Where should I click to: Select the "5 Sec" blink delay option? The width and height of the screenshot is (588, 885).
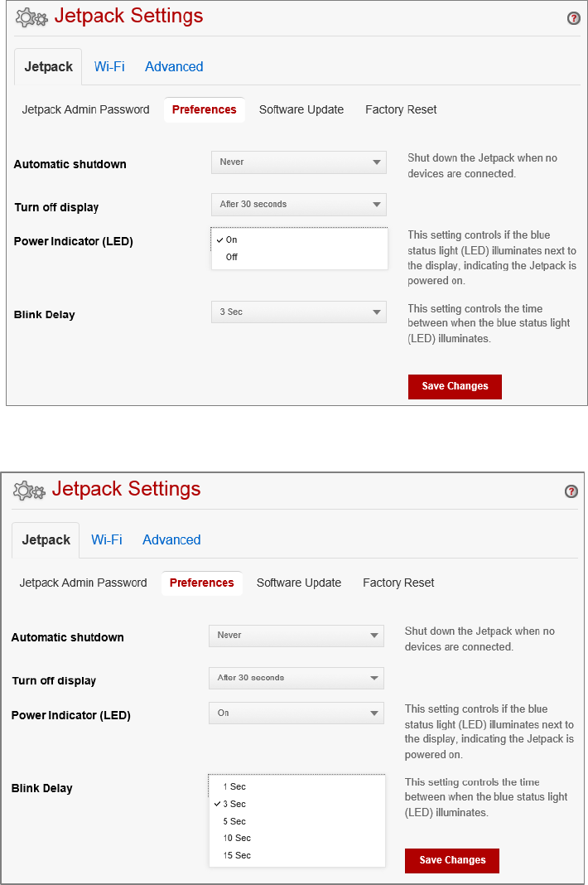coord(234,821)
